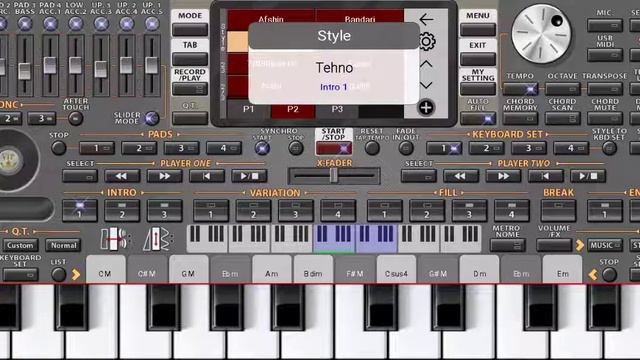
Task: Toggle the SLIDER MODE button
Action: [x=152, y=118]
